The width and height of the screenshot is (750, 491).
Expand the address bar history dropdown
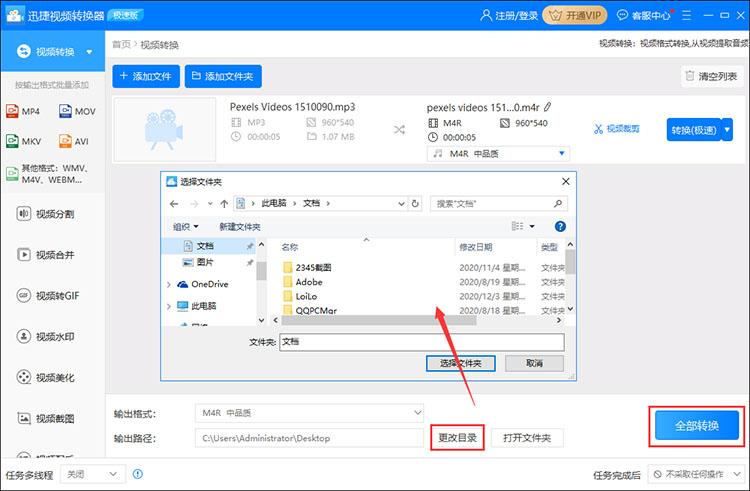tap(401, 204)
